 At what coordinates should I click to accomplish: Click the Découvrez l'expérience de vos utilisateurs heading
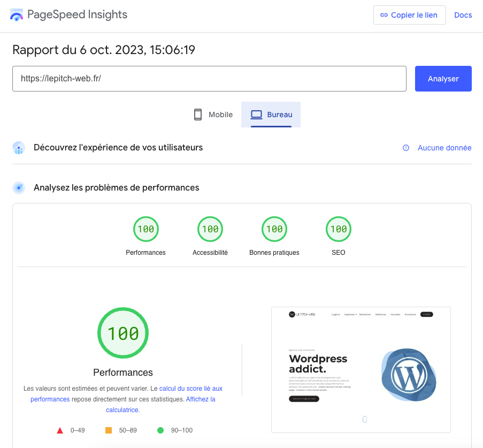point(118,148)
